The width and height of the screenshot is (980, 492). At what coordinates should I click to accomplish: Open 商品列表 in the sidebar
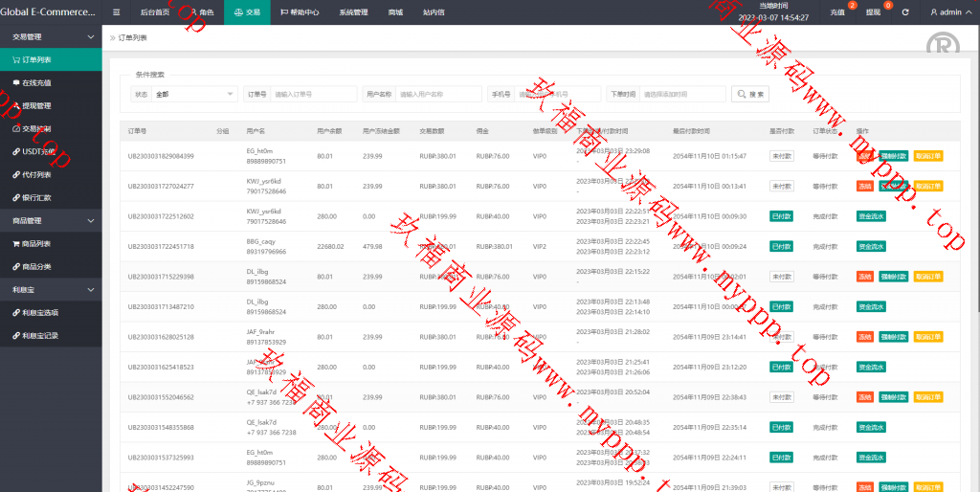[x=36, y=243]
